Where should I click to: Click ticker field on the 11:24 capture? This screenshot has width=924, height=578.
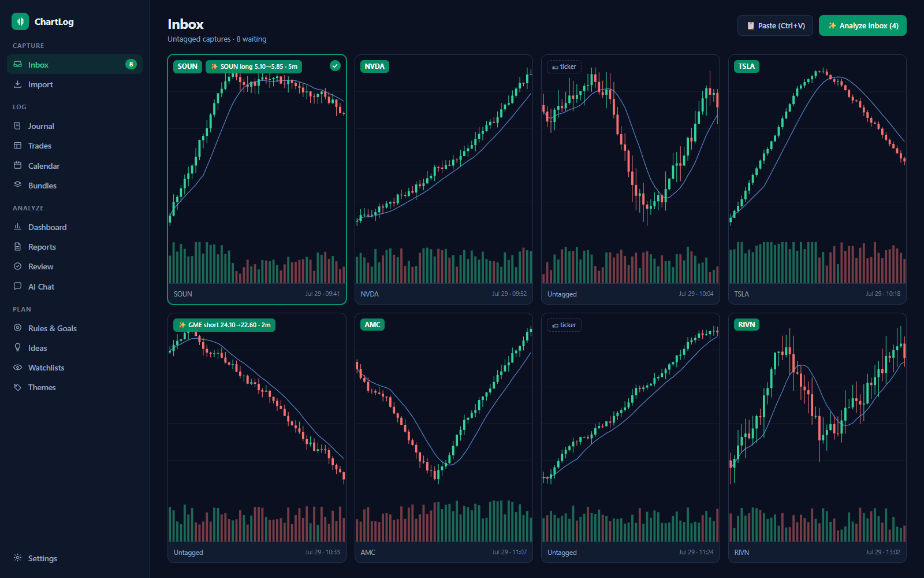[564, 325]
